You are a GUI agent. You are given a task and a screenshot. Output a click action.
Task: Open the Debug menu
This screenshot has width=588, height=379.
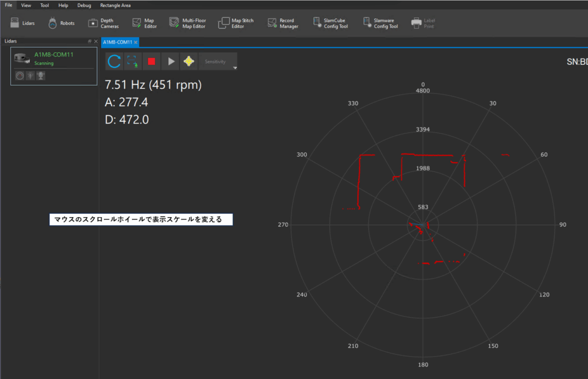84,5
